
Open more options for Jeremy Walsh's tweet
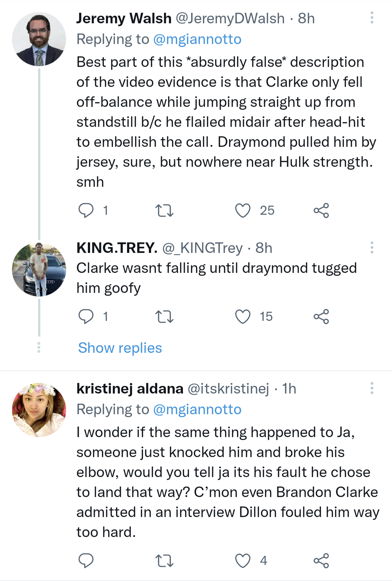coord(372,18)
